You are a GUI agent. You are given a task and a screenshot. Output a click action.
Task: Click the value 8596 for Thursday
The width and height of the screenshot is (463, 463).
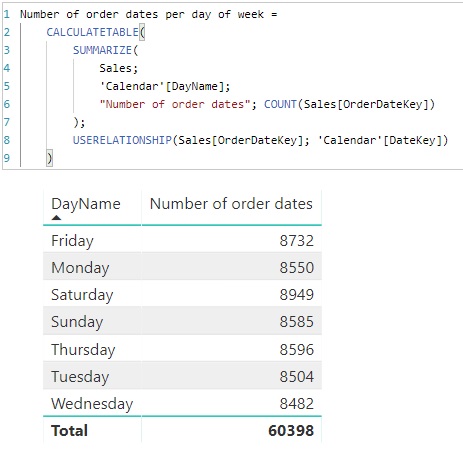(x=297, y=350)
